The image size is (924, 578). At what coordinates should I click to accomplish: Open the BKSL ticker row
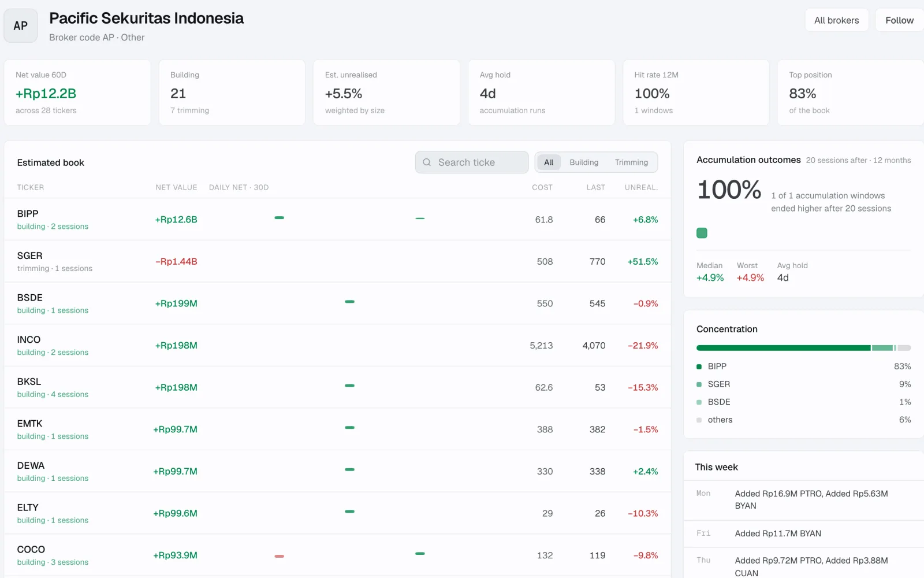coord(337,387)
